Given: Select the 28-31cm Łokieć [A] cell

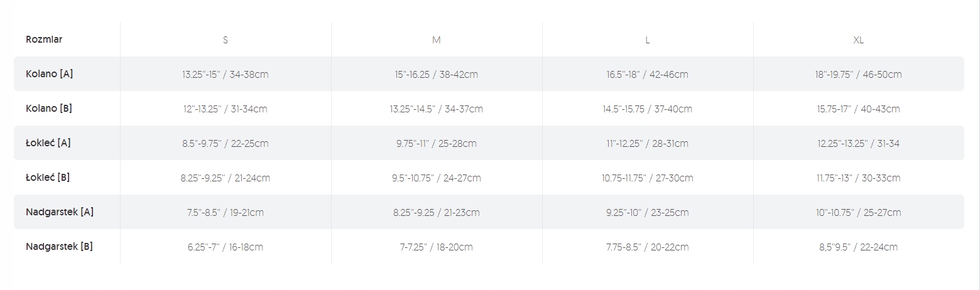Looking at the screenshot, I should coord(648,144).
